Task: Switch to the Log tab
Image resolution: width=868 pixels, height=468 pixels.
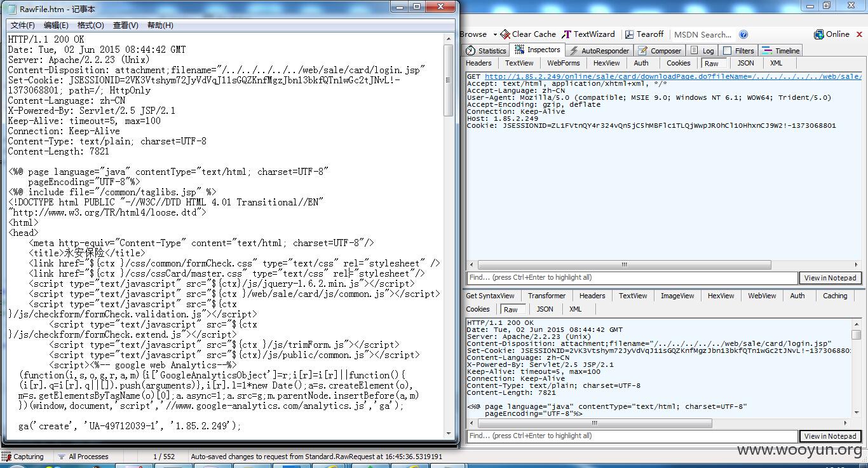Action: [x=703, y=51]
